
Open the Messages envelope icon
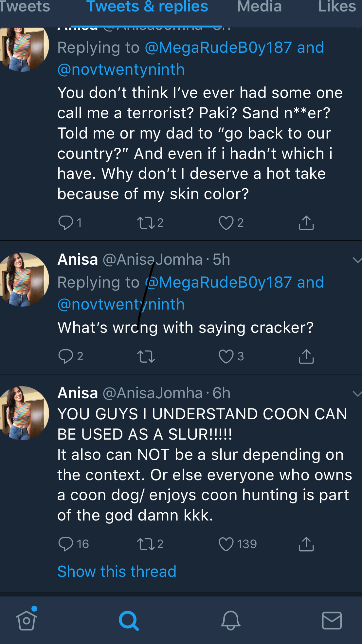(x=332, y=620)
